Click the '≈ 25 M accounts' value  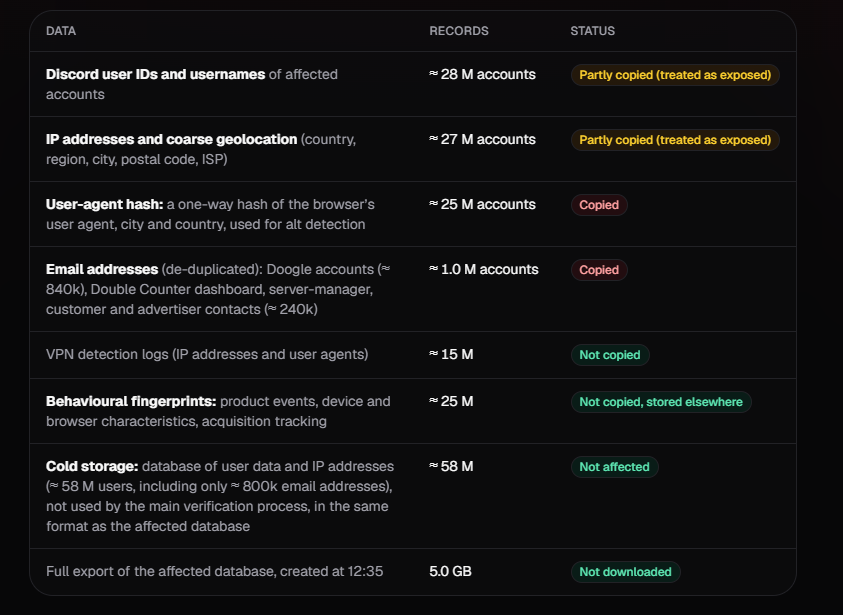pos(482,204)
